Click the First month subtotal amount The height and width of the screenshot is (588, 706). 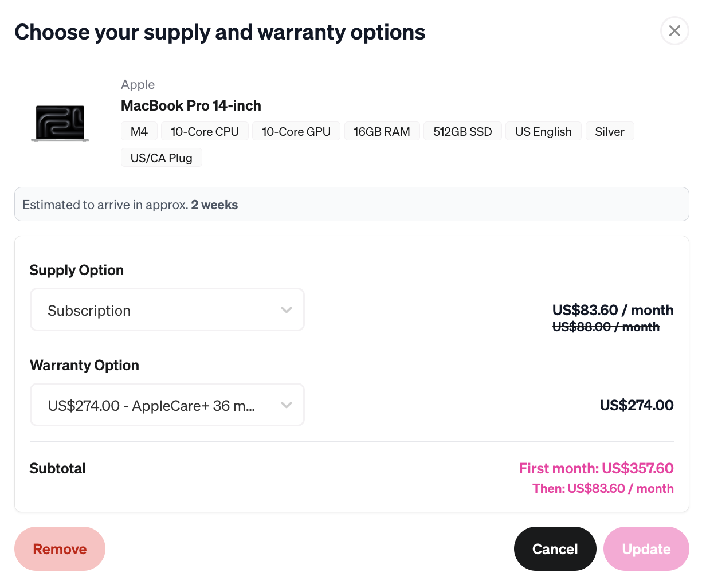pos(596,468)
